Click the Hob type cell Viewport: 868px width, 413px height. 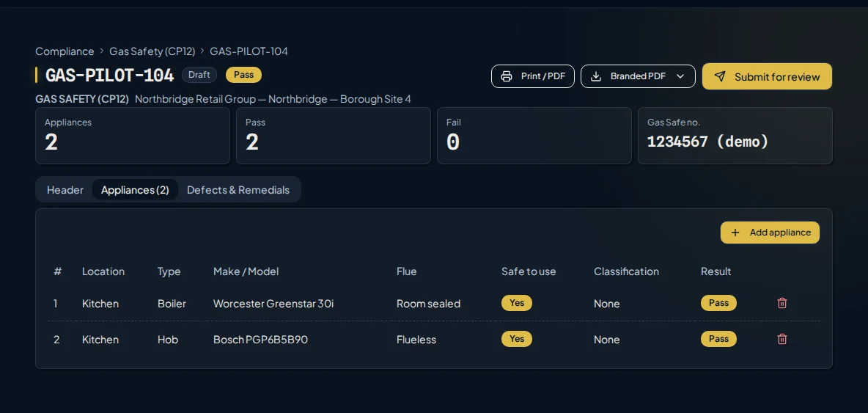(x=168, y=340)
